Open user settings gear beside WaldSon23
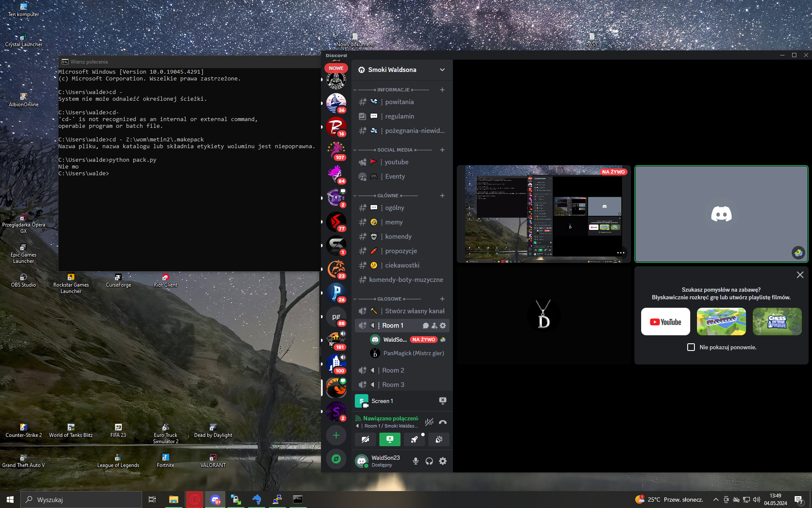This screenshot has width=812, height=508. [443, 461]
